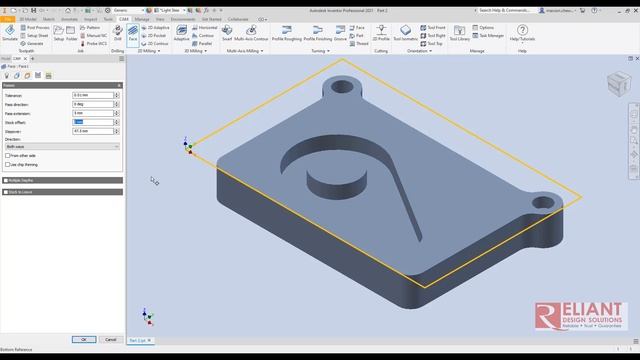Screen dimensions: 640x360
Task: Select the 3D Adaptive operation
Action: [x=181, y=33]
